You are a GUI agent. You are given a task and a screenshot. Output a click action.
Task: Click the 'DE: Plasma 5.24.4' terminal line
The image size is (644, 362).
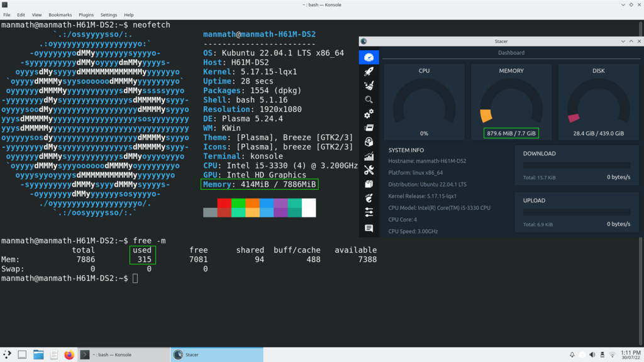click(x=243, y=119)
